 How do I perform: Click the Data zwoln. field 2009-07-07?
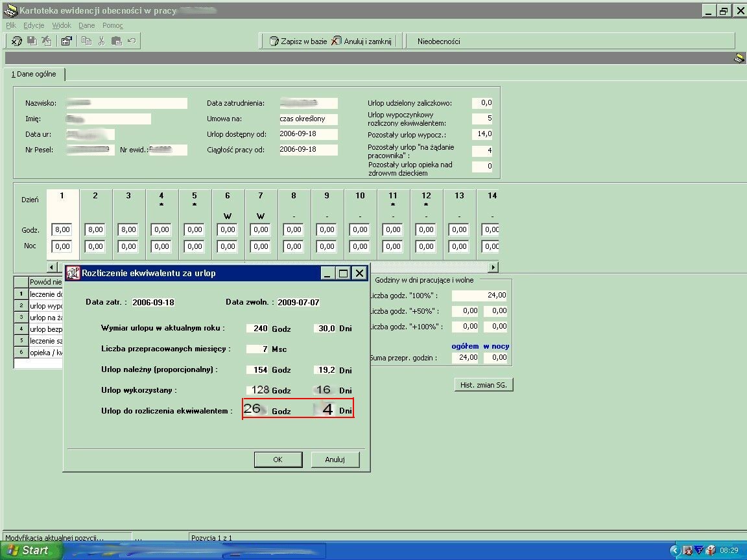click(298, 303)
